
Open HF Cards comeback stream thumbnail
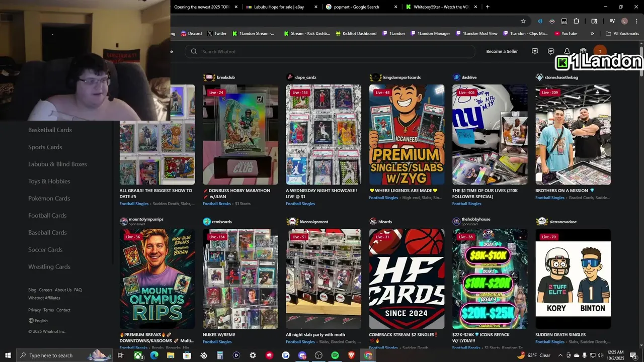coord(407,279)
